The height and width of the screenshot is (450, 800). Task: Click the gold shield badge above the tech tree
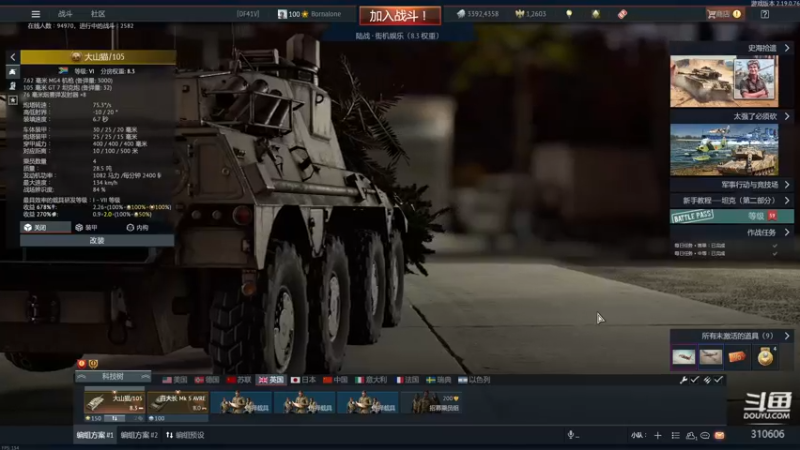[93, 363]
